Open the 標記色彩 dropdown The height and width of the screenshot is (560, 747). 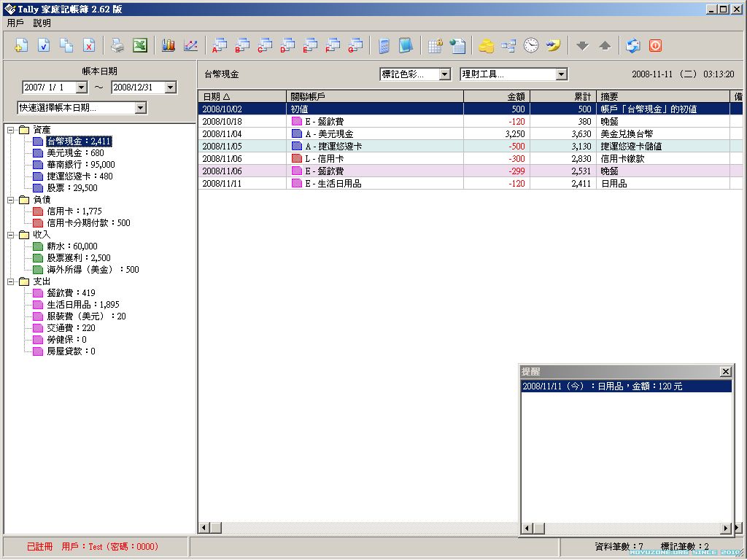tap(444, 74)
